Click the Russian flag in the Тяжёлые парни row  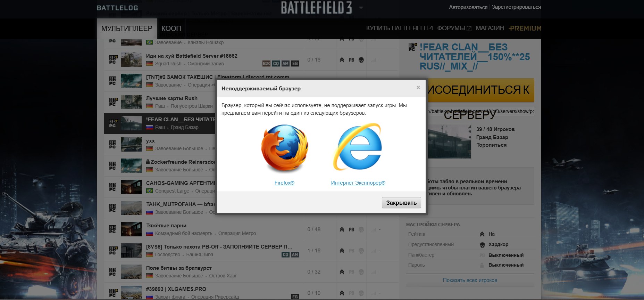pyautogui.click(x=150, y=233)
